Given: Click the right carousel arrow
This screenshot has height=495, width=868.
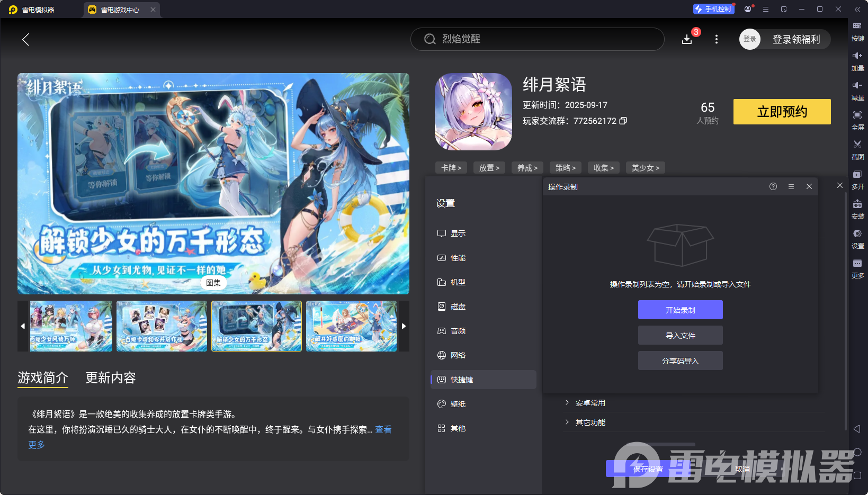Looking at the screenshot, I should click(x=404, y=326).
